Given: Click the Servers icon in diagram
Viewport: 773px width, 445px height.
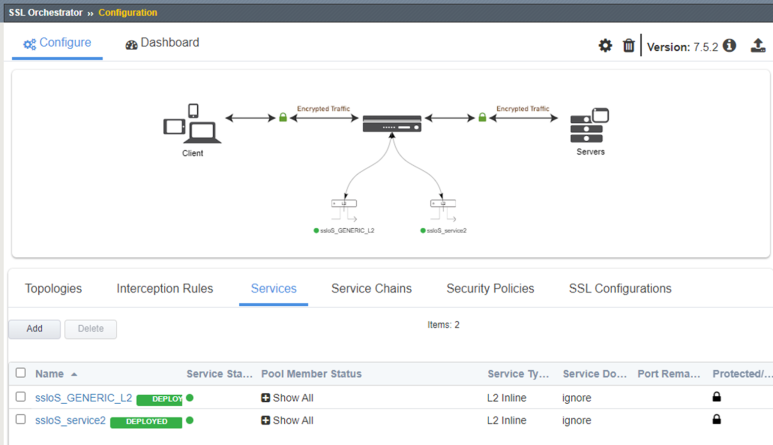Looking at the screenshot, I should click(x=590, y=126).
